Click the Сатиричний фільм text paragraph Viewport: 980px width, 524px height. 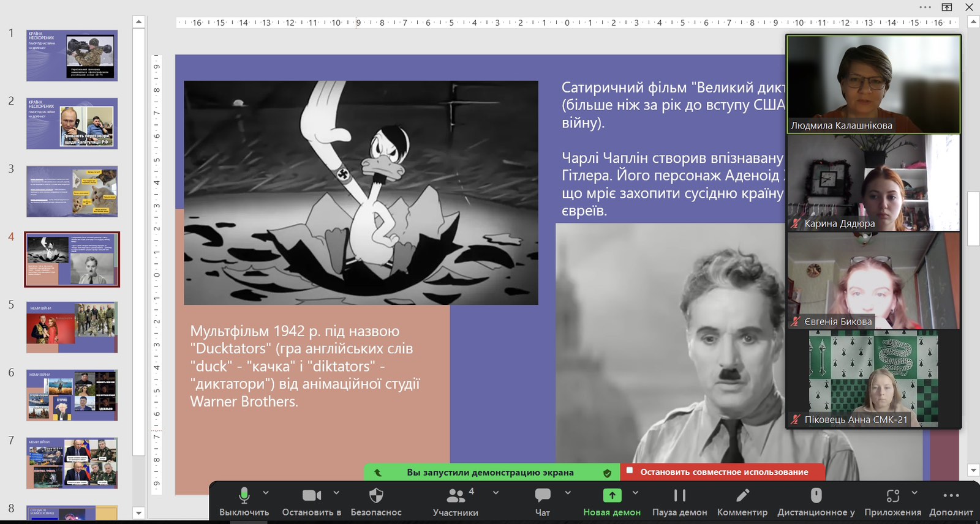673,105
